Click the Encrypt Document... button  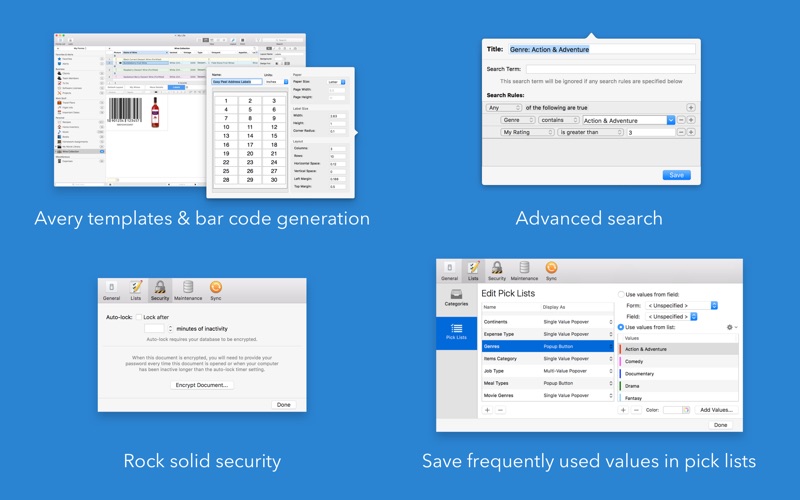(x=202, y=385)
